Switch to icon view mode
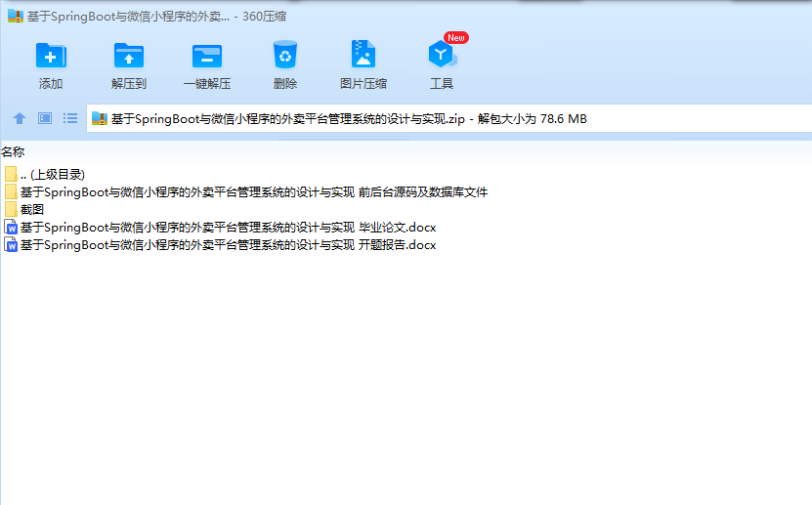This screenshot has width=812, height=505. tap(45, 118)
